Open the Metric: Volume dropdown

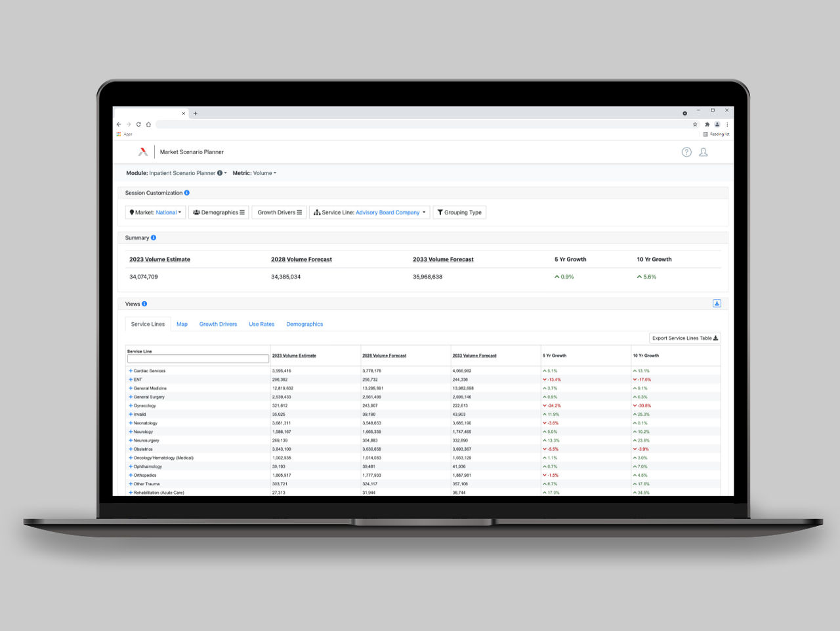pos(255,173)
